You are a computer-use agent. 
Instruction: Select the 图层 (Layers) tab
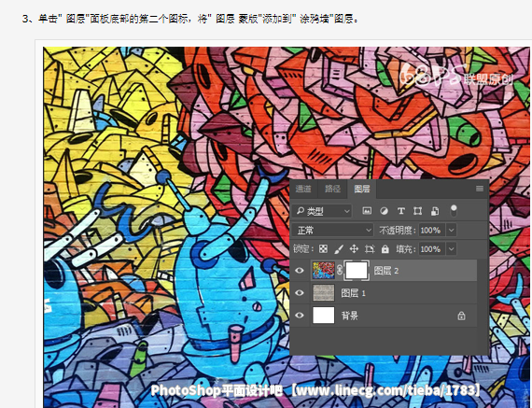(x=362, y=190)
